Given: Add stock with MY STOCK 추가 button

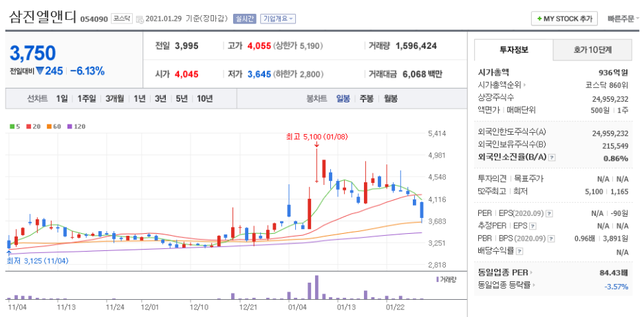Looking at the screenshot, I should pos(564,19).
